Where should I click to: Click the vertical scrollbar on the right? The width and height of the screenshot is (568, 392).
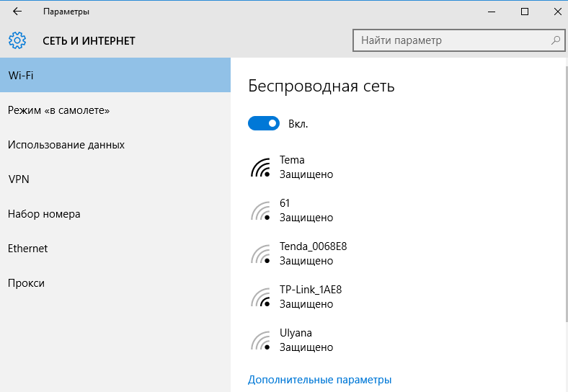[x=566, y=189]
